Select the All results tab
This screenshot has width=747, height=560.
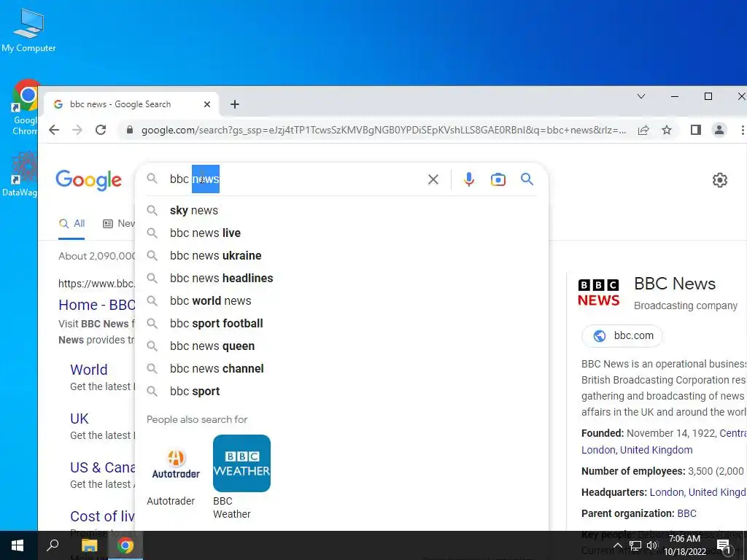pos(72,224)
